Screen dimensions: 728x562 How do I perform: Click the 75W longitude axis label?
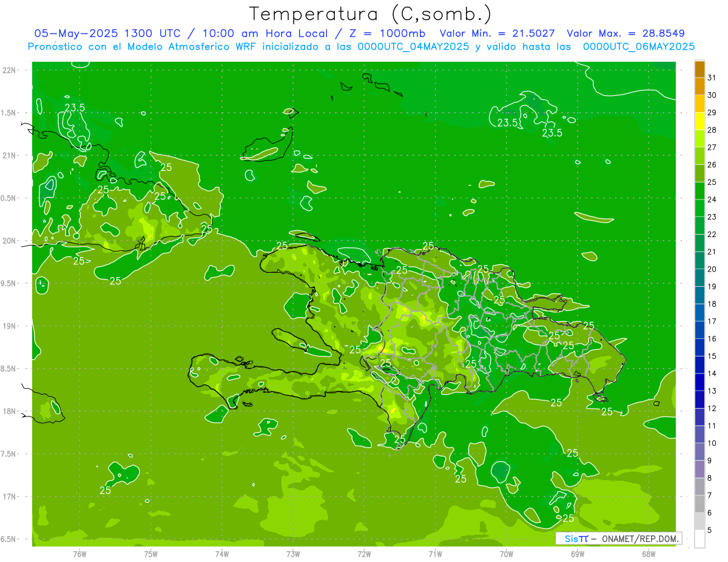[150, 554]
